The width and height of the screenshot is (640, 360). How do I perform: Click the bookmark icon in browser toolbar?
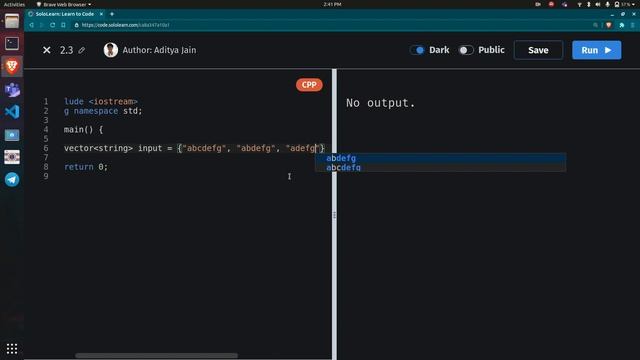(x=63, y=25)
